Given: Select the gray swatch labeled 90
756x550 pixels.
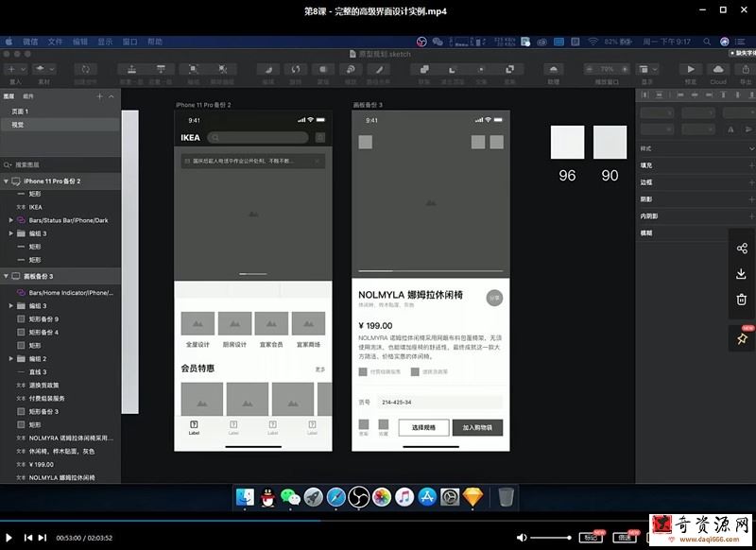Looking at the screenshot, I should pyautogui.click(x=610, y=142).
